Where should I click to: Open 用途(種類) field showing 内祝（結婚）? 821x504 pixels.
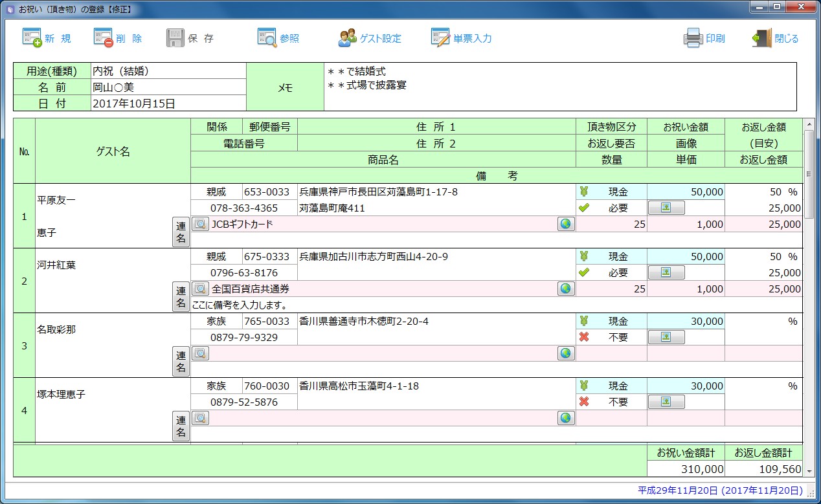coord(168,71)
